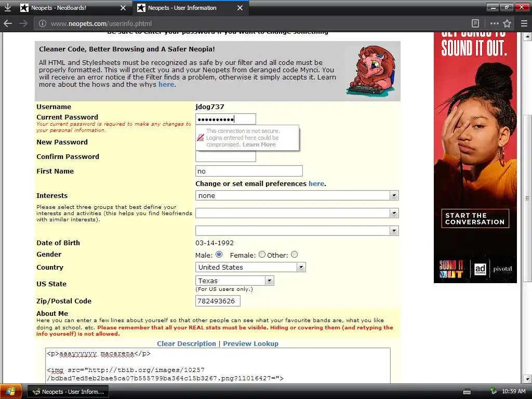Click the Mynci illustration image
The image size is (532, 399).
tap(371, 71)
